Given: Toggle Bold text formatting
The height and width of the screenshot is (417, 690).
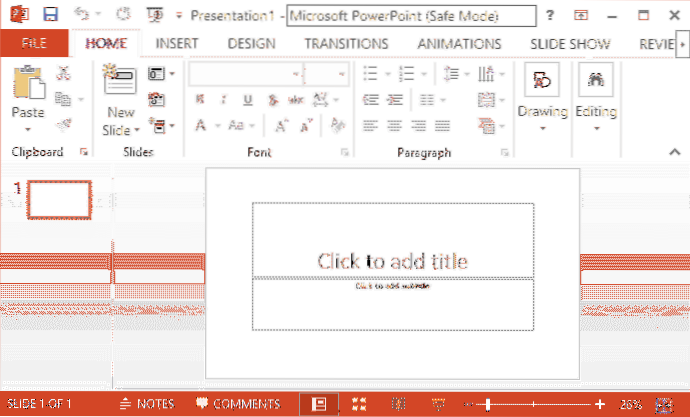Looking at the screenshot, I should [x=199, y=99].
